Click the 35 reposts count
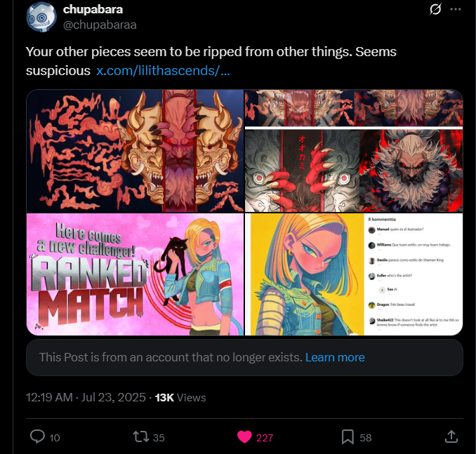The width and height of the screenshot is (476, 454). (159, 438)
